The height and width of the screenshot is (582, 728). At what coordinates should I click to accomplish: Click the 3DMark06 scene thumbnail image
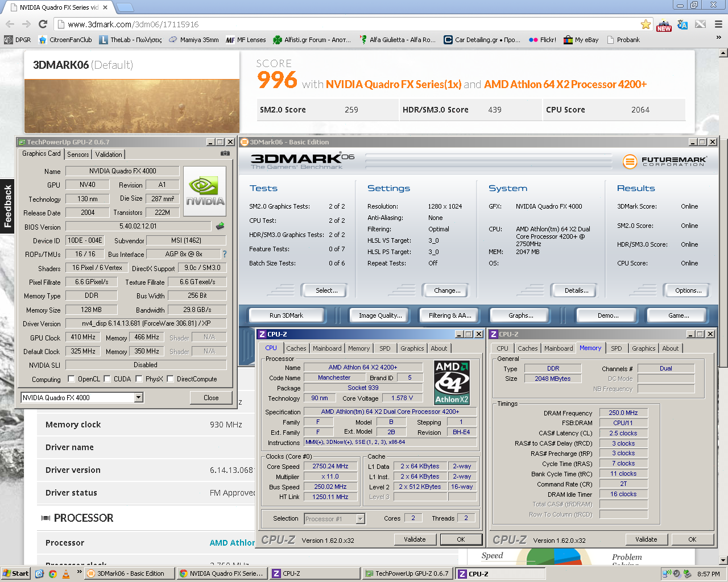click(131, 106)
